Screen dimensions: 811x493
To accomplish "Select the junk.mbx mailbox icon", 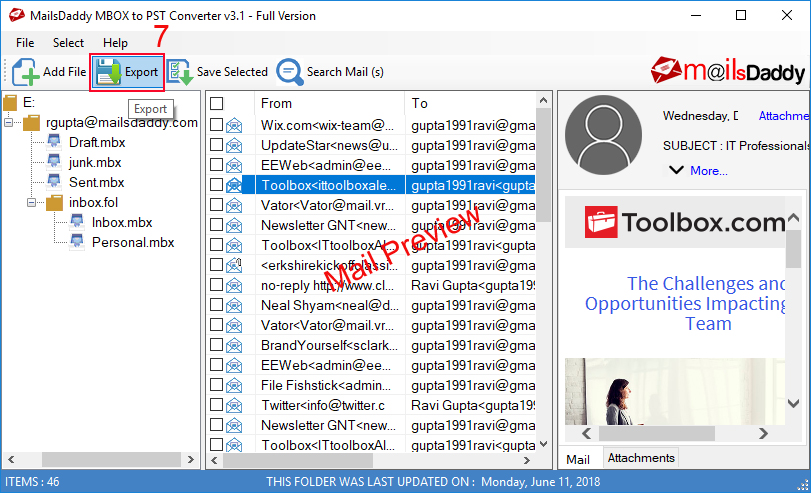I will (x=54, y=161).
